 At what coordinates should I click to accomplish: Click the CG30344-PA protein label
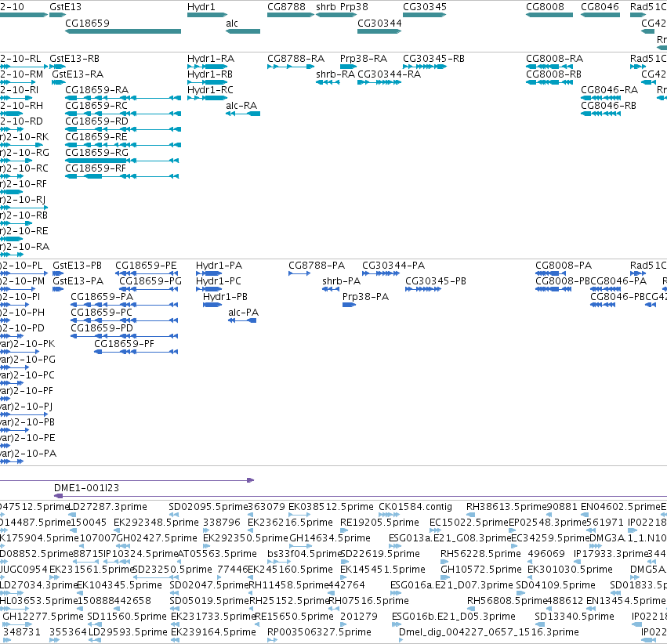tap(393, 266)
